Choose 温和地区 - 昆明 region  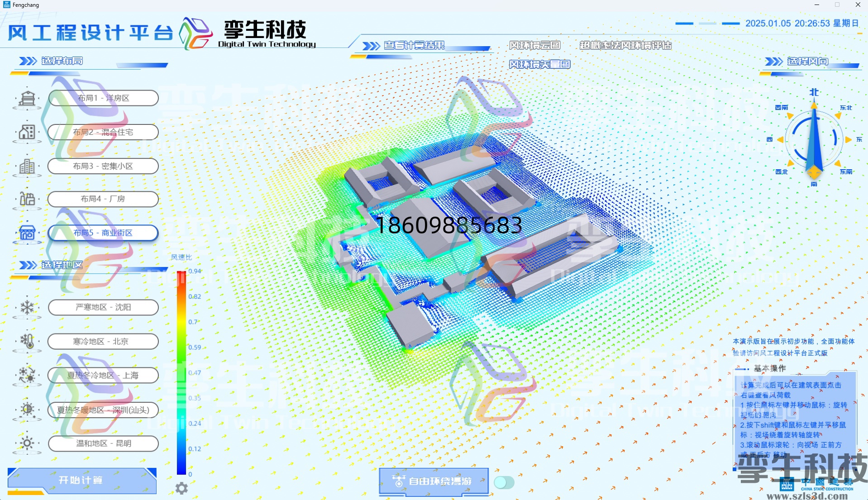coord(103,443)
